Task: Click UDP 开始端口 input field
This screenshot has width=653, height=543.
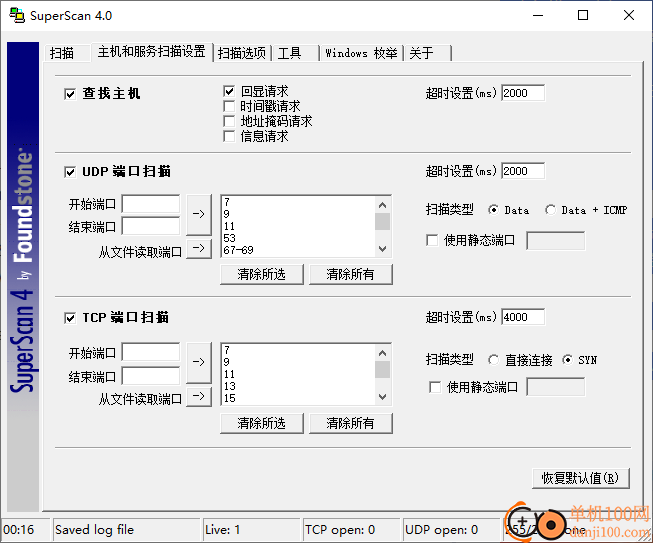Action: click(151, 204)
